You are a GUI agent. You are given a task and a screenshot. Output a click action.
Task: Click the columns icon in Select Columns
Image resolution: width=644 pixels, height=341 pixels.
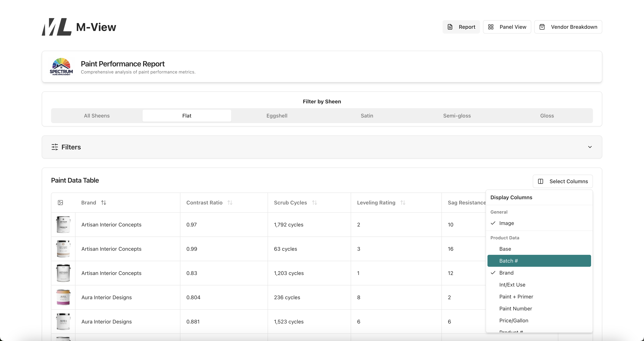coord(541,181)
